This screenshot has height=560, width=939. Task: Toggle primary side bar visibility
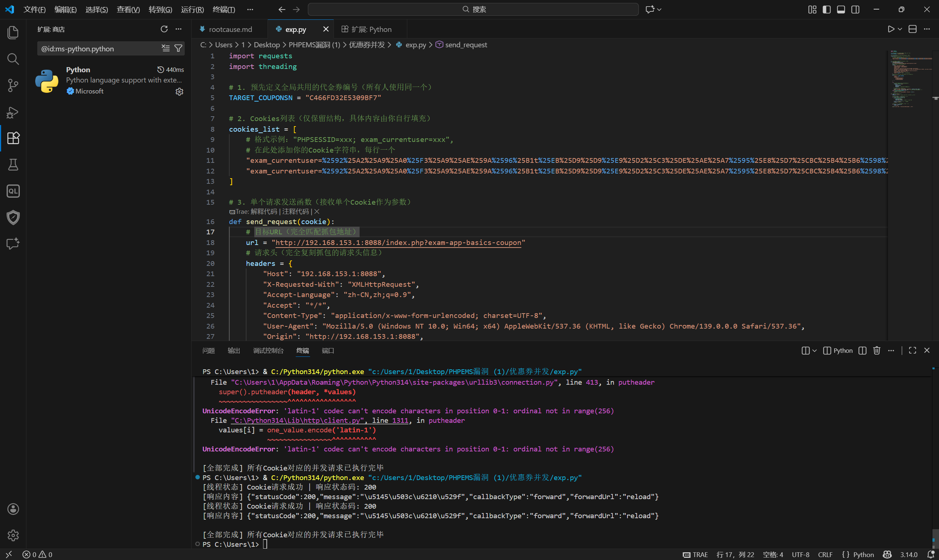point(826,10)
